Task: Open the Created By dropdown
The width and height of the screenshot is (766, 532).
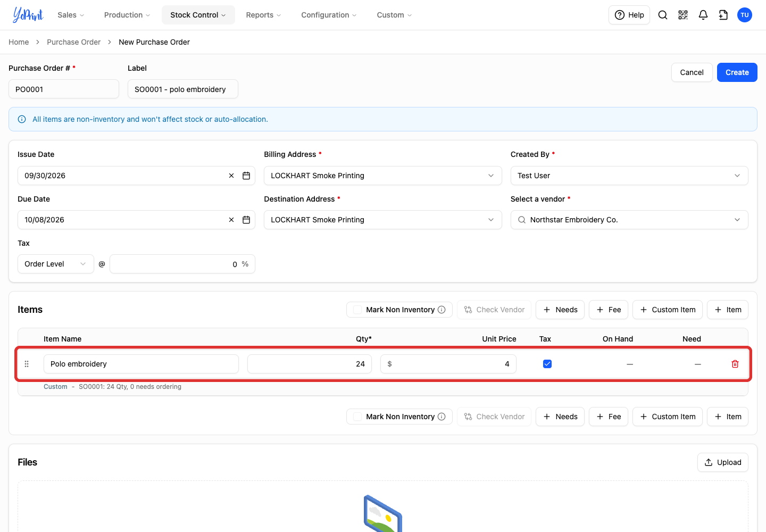Action: (x=629, y=176)
